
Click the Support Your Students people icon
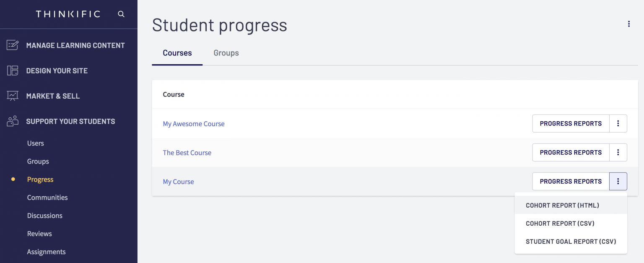(x=12, y=121)
